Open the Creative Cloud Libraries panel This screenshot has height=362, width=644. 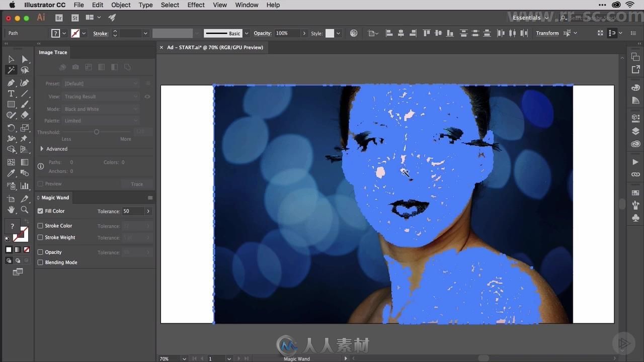(635, 144)
